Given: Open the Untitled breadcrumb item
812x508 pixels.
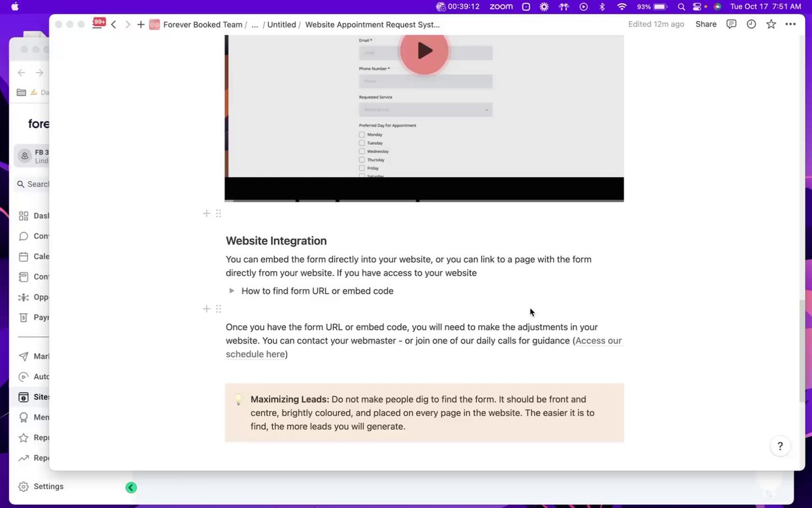Looking at the screenshot, I should point(282,24).
